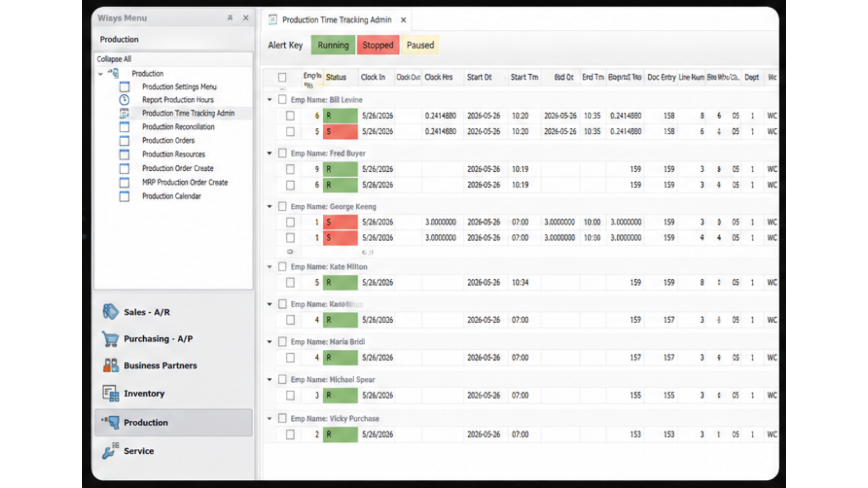Click the Production Calendar item icon
The width and height of the screenshot is (868, 488).
click(x=124, y=197)
